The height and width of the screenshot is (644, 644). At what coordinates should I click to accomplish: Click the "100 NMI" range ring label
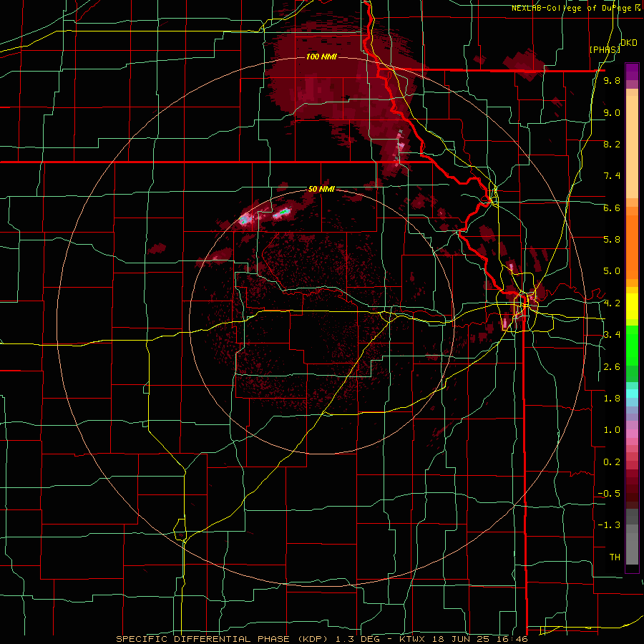pyautogui.click(x=321, y=57)
